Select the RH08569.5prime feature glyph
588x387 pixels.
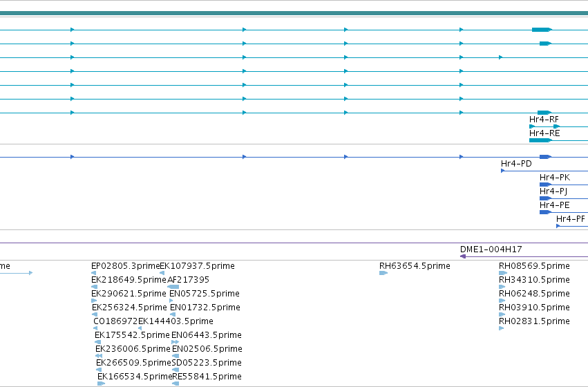[503, 273]
